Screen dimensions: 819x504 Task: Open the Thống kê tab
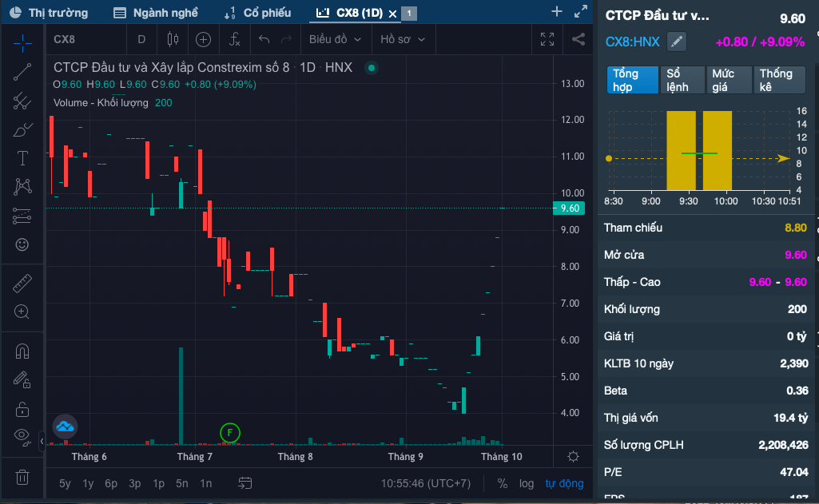point(779,80)
